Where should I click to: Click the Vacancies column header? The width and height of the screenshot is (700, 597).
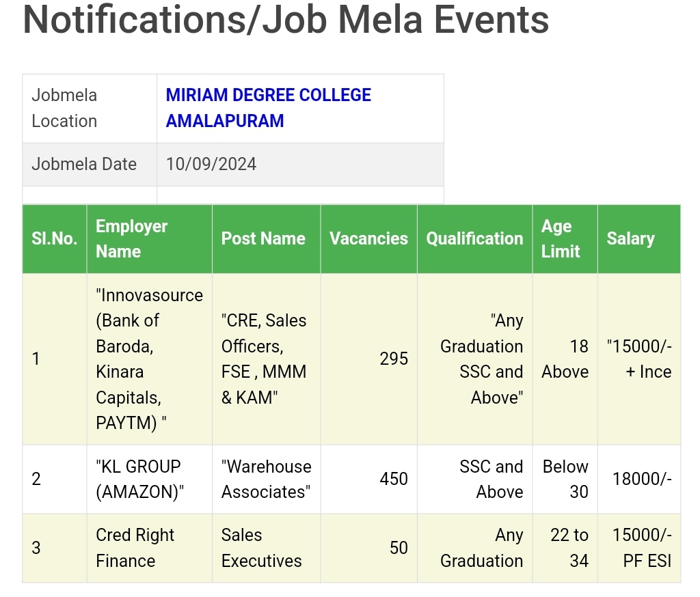pos(368,238)
